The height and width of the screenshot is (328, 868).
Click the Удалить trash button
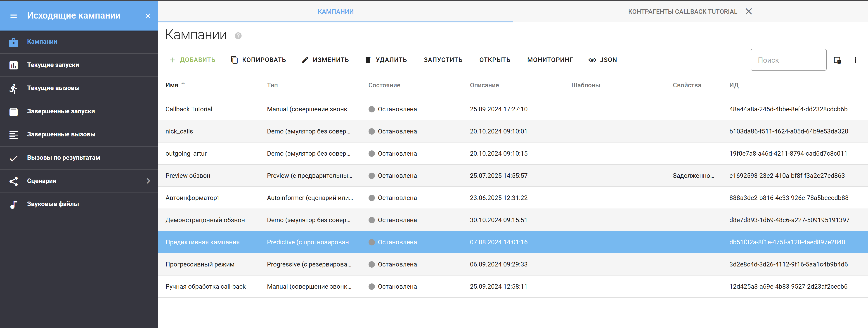point(386,60)
